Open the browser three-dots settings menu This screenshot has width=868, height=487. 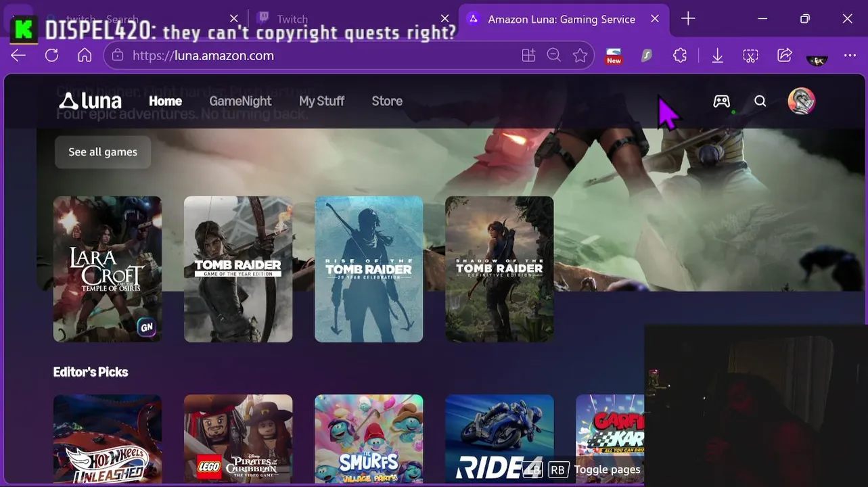click(x=850, y=55)
